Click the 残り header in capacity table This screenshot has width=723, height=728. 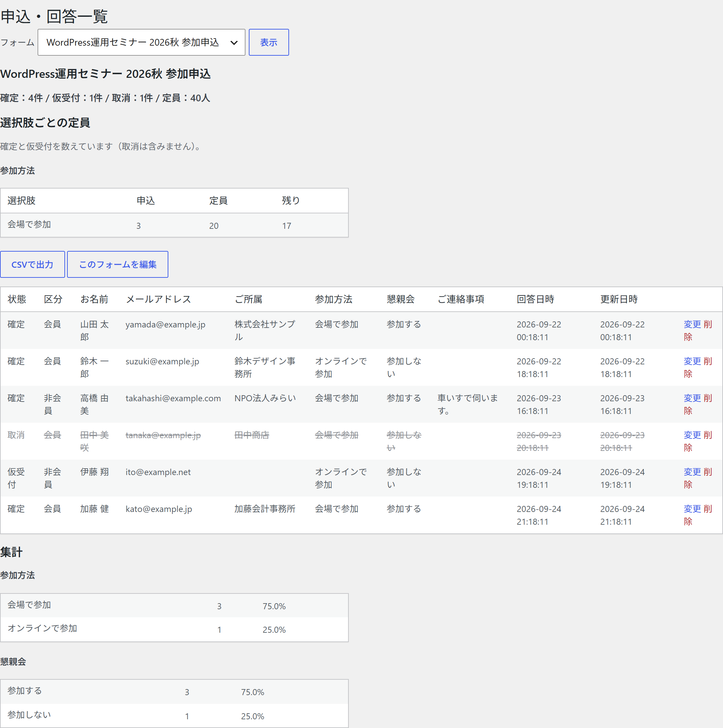point(291,201)
